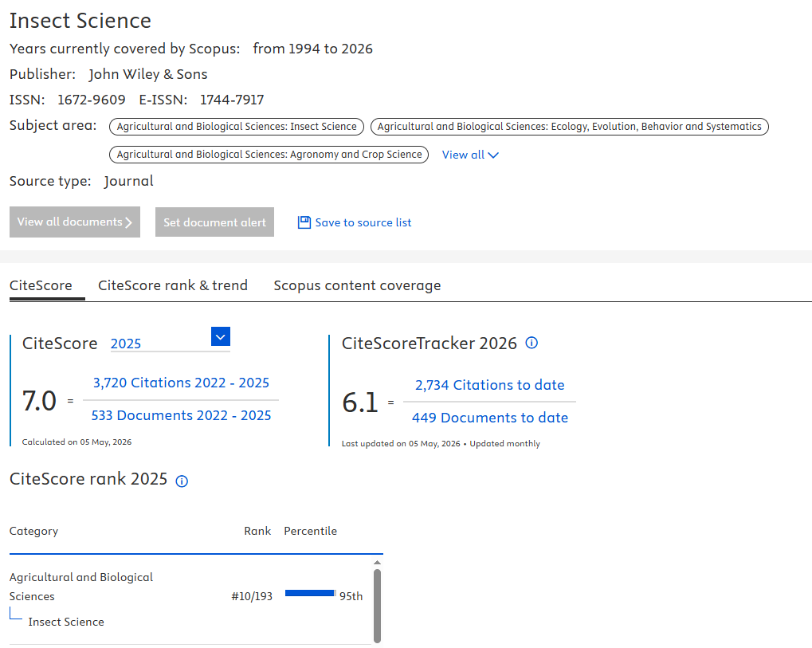Click the Rank column header
The width and height of the screenshot is (812, 648).
tap(257, 531)
